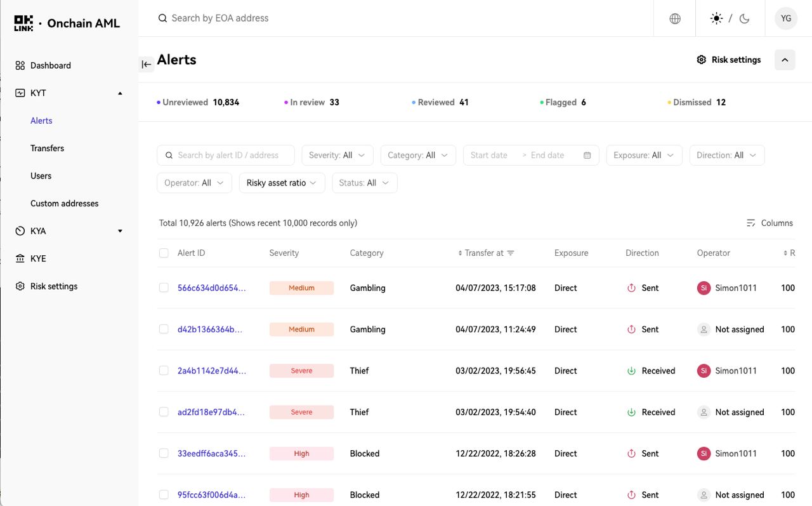Collapse the sidebar with arrow icon

click(x=147, y=64)
